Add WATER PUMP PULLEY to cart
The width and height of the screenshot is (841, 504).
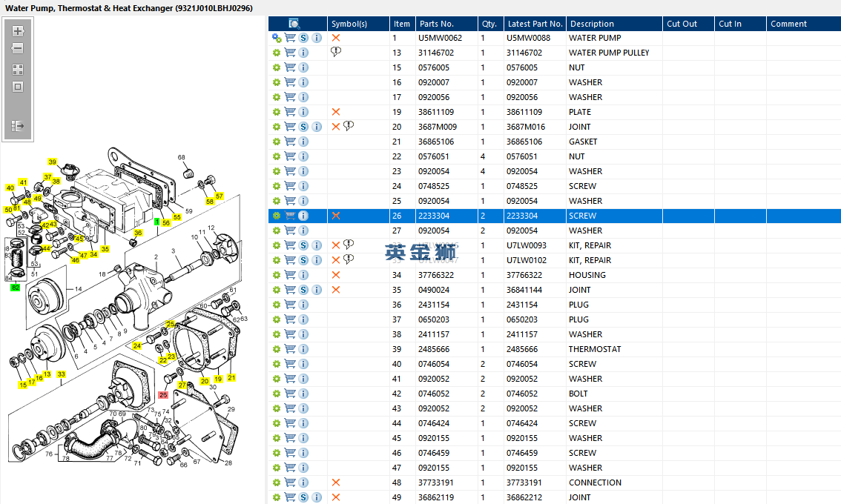point(290,53)
